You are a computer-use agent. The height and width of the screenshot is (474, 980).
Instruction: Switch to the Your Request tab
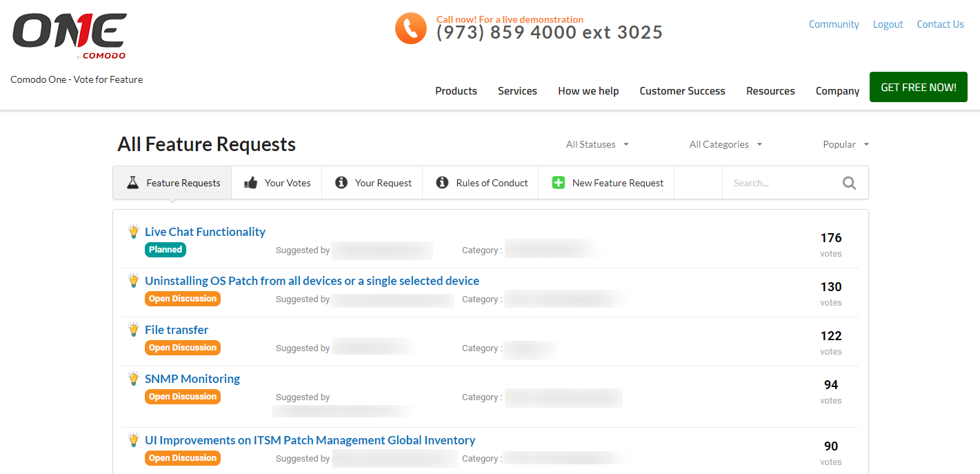(372, 183)
